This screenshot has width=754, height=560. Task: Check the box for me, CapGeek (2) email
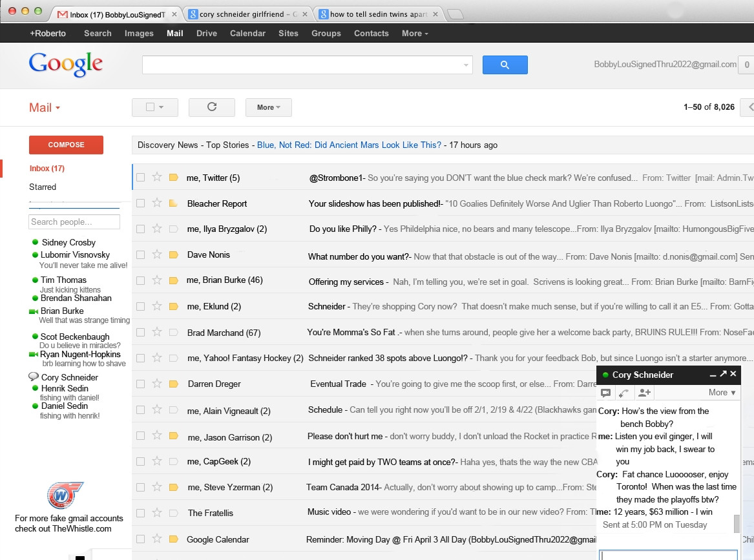pyautogui.click(x=140, y=461)
